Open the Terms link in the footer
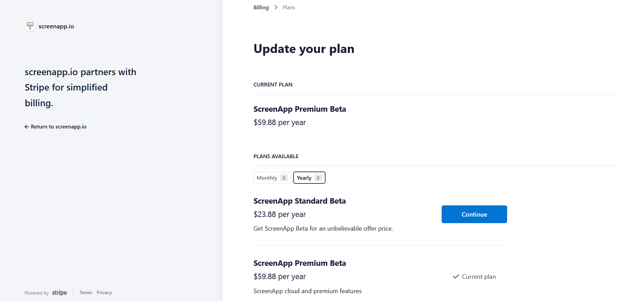The width and height of the screenshot is (644, 301). click(86, 293)
